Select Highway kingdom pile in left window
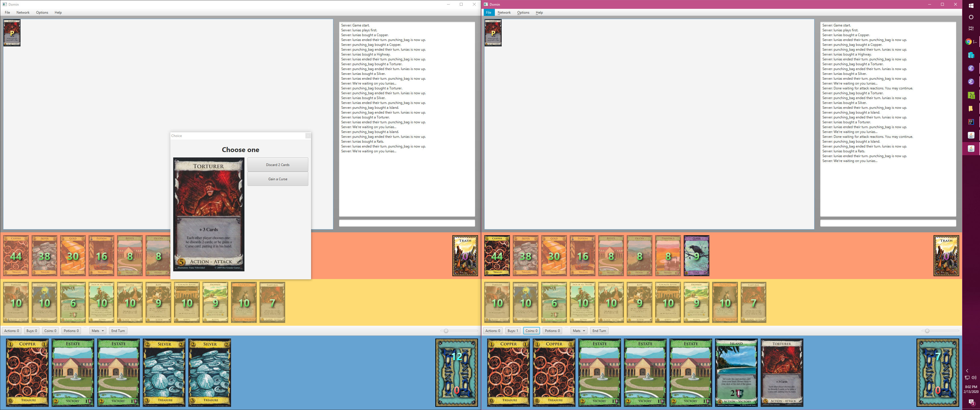The height and width of the screenshot is (410, 980). (215, 302)
